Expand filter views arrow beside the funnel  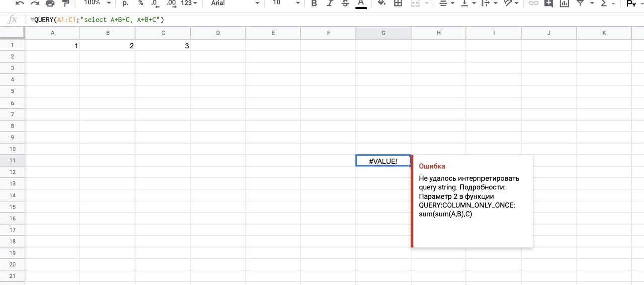point(592,3)
